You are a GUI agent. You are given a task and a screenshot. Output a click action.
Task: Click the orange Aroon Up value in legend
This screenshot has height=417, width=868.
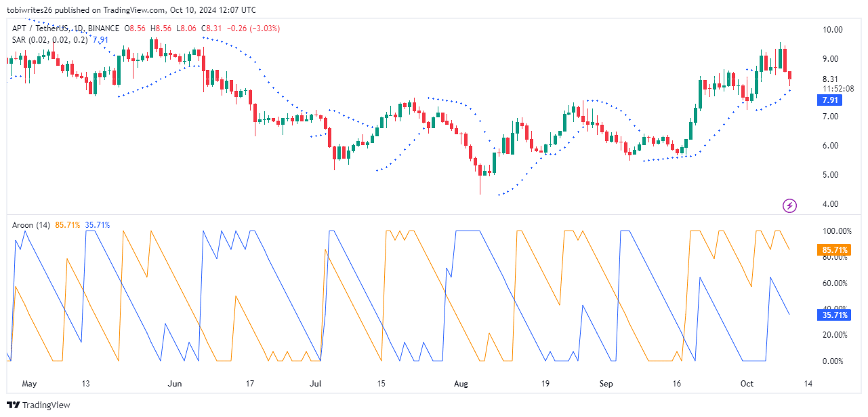pyautogui.click(x=67, y=225)
